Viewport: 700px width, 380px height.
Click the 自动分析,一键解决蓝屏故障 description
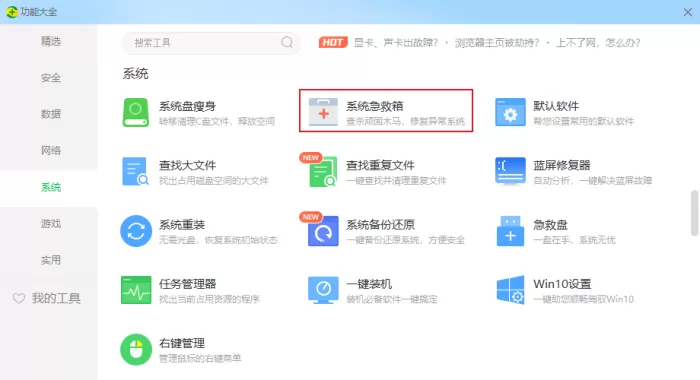tap(592, 181)
